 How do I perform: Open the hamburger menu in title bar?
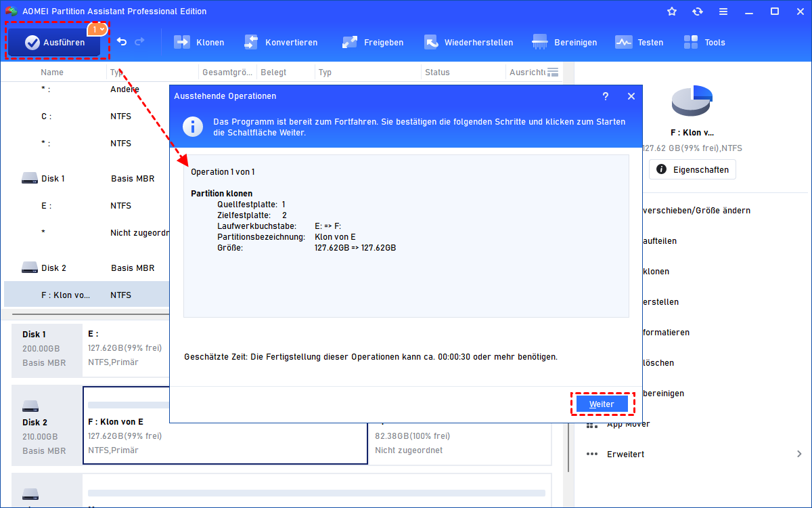tap(723, 12)
